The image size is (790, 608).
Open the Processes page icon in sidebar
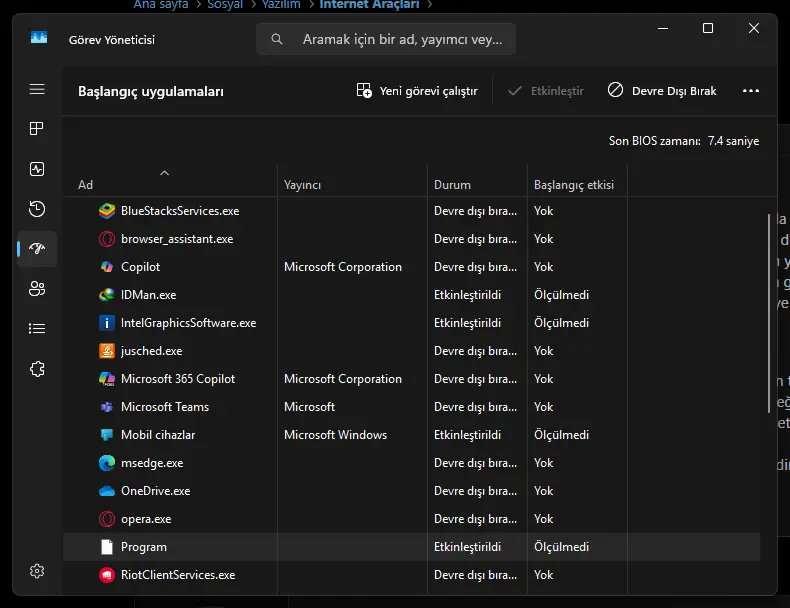37,128
